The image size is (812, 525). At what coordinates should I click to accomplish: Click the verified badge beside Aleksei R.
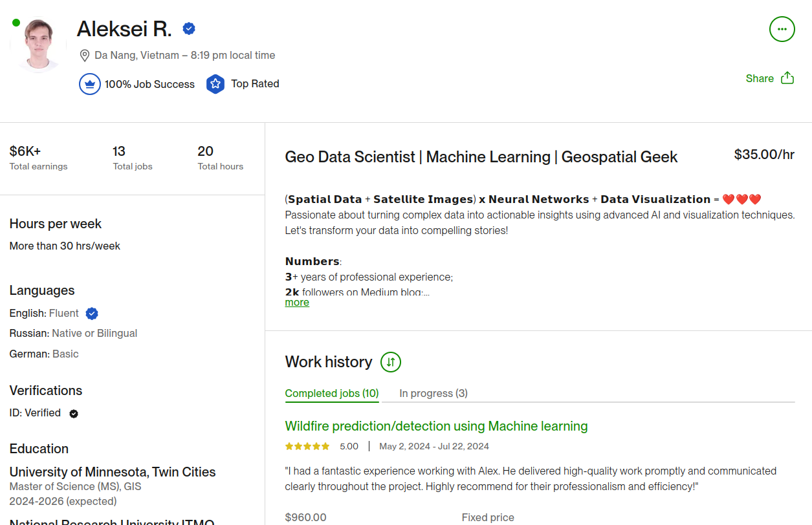pyautogui.click(x=189, y=28)
